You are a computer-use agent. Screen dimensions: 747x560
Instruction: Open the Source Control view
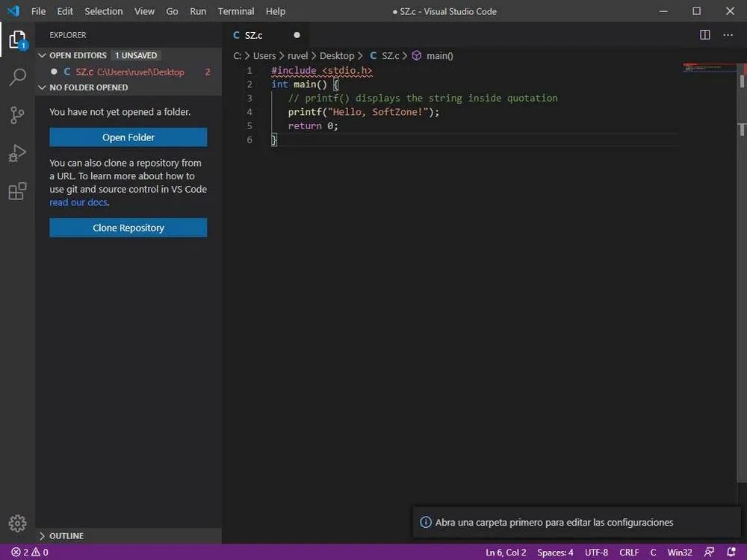[17, 114]
